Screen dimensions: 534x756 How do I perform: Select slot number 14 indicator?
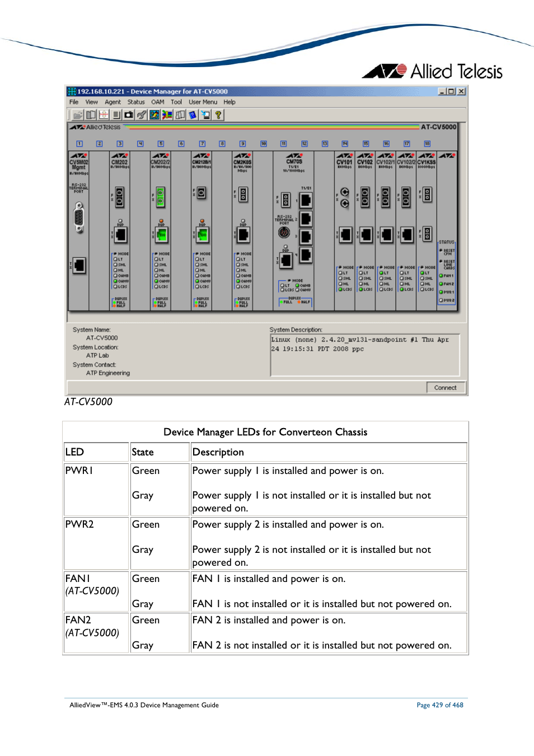(345, 144)
